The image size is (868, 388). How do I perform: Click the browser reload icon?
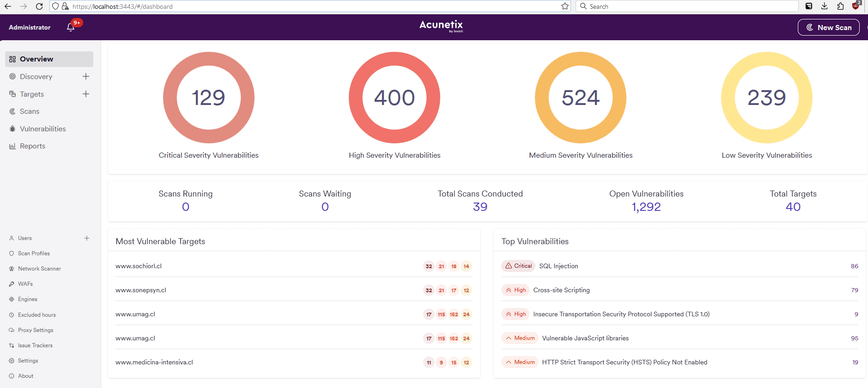click(39, 6)
